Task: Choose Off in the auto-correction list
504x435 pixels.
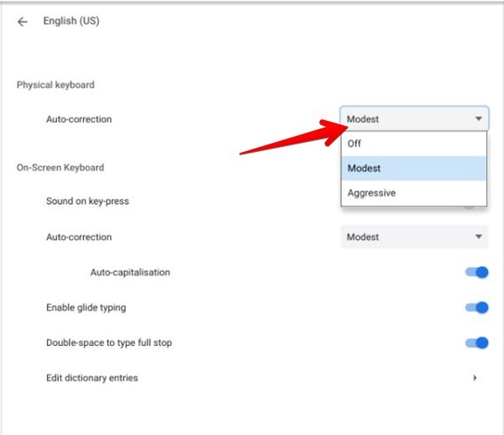Action: pyautogui.click(x=414, y=144)
